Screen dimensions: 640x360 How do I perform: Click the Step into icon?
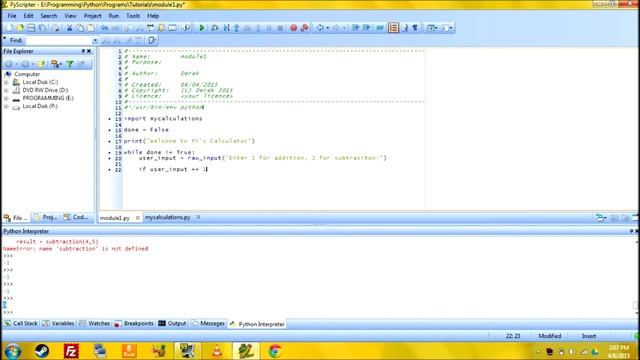pos(236,28)
